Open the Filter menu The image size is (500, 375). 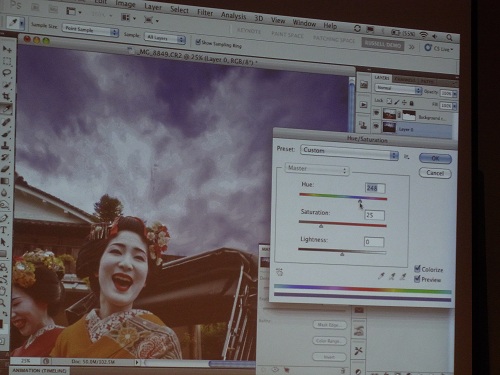[x=205, y=13]
